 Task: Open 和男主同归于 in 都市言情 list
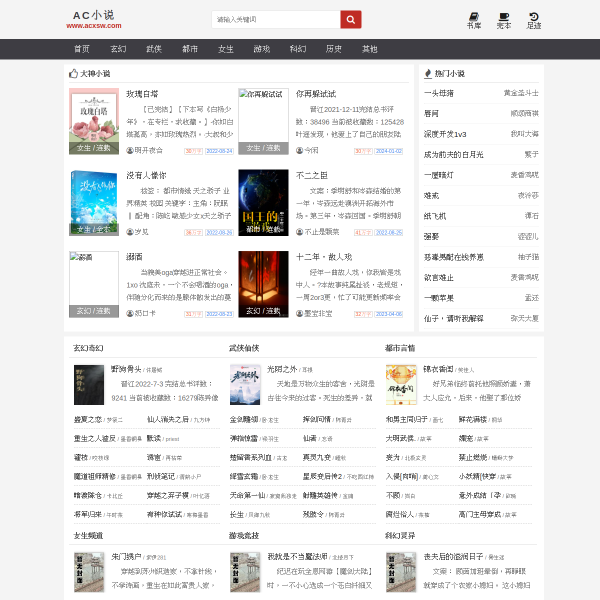pos(407,419)
